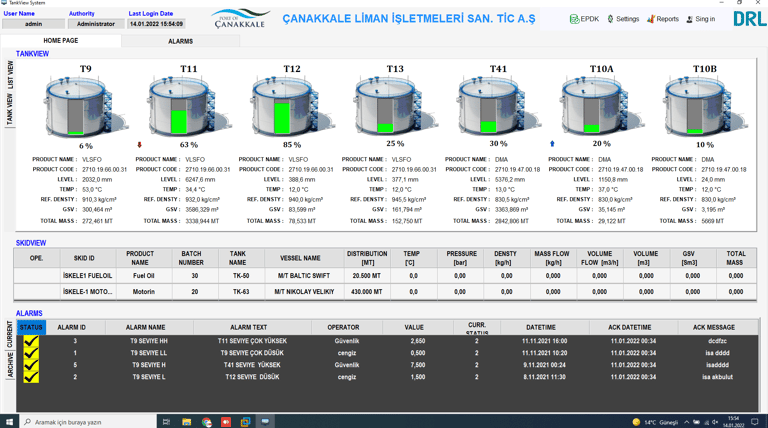The width and height of the screenshot is (768, 428).
Task: Click the TK-50 tank name cell
Action: tap(241, 276)
